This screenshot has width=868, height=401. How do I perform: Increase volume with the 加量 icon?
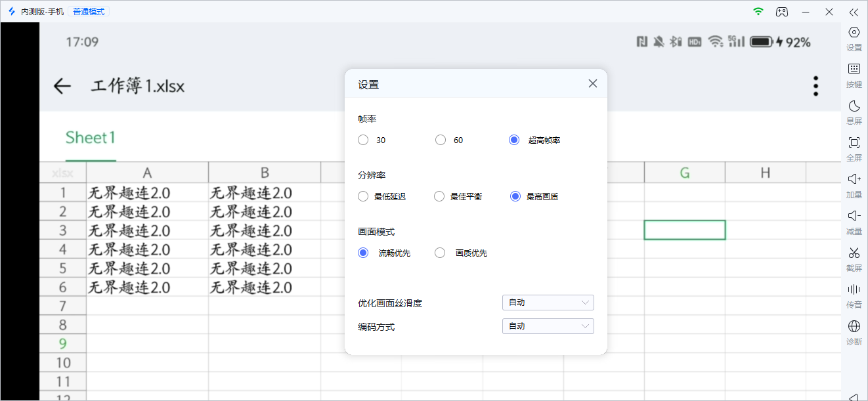[854, 179]
